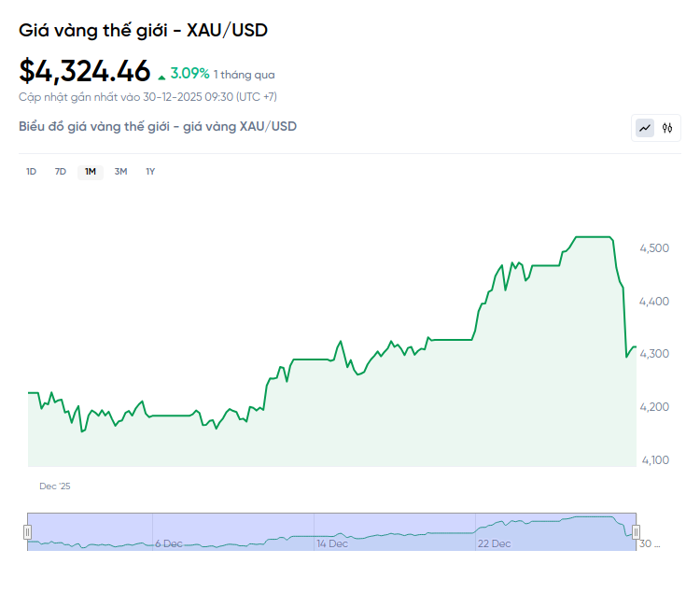This screenshot has width=700, height=592.
Task: Select the 3M time range
Action: (120, 172)
